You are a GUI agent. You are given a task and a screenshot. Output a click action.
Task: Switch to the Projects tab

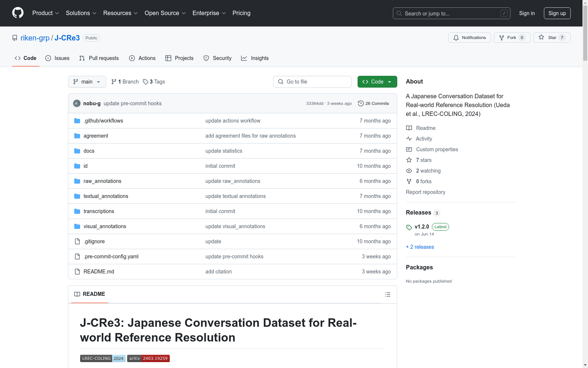point(179,58)
